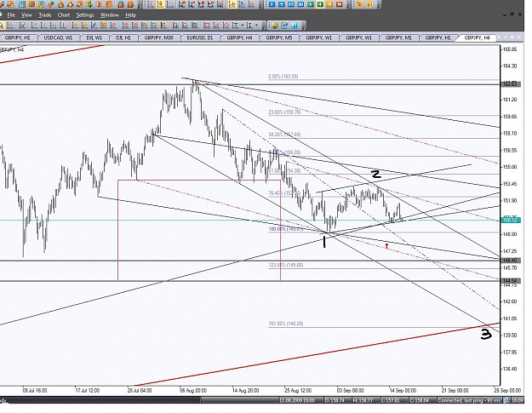Expand the timeframe toolbar overflow arrow
The width and height of the screenshot is (532, 413).
pos(348,7)
